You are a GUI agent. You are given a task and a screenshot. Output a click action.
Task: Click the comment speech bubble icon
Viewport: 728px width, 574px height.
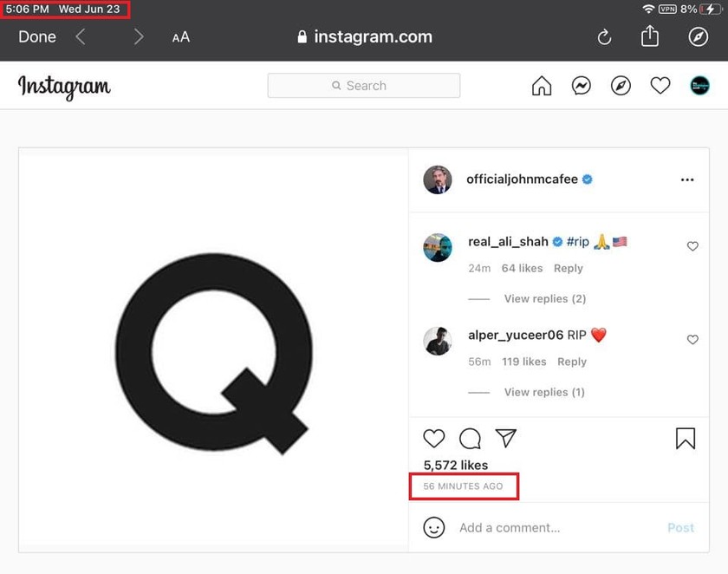[x=470, y=439]
